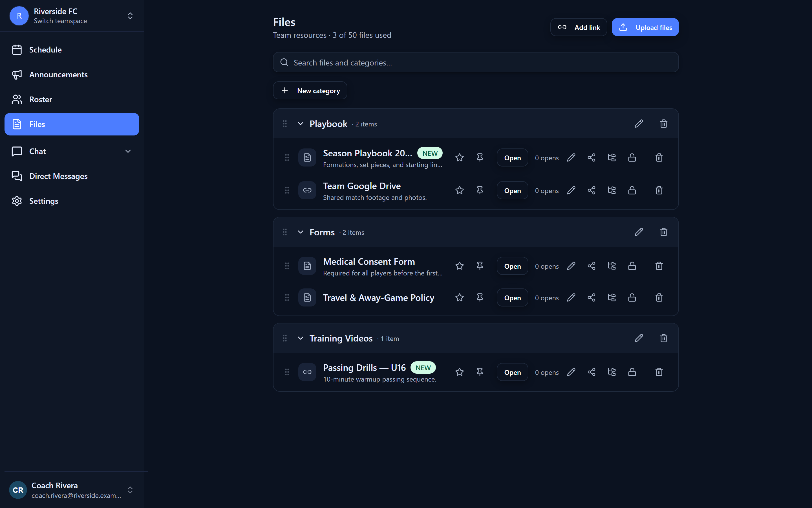This screenshot has height=508, width=812.
Task: Collapse the Training Videos category
Action: [300, 338]
